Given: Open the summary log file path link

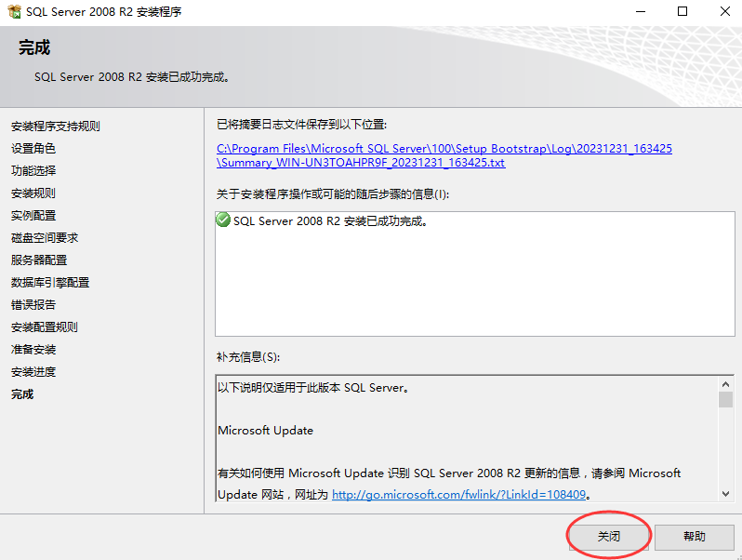Looking at the screenshot, I should point(444,155).
